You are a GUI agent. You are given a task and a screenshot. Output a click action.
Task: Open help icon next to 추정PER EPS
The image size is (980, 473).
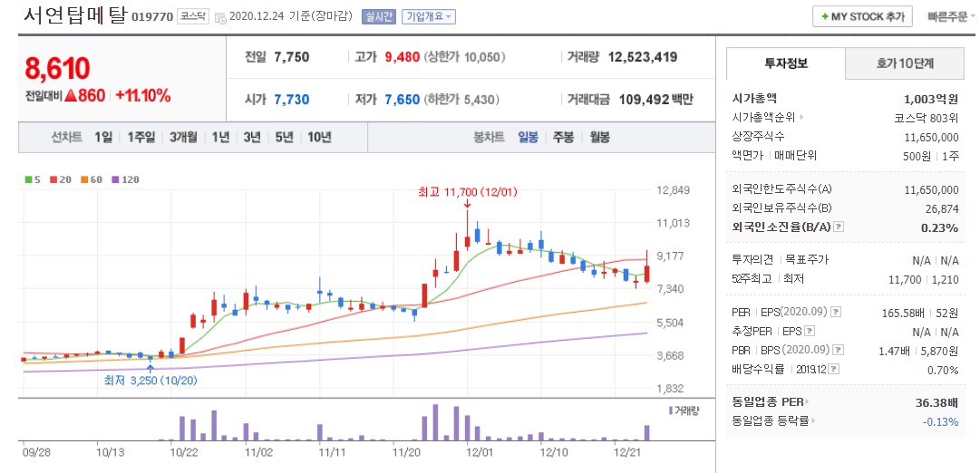810,331
